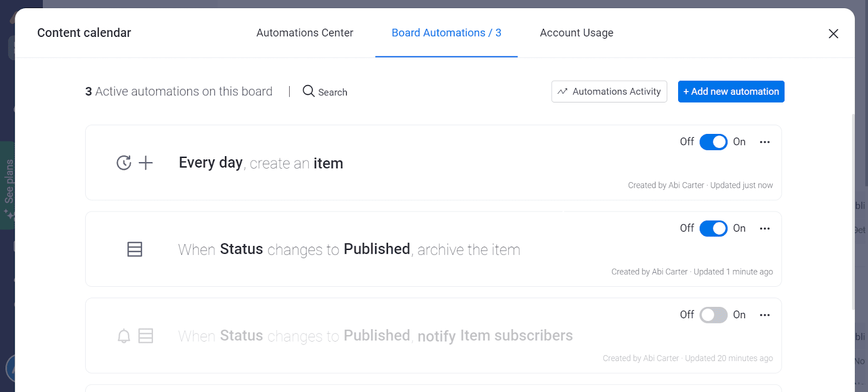
Task: Click 'Item subscribers' in notify automation
Action: click(516, 336)
